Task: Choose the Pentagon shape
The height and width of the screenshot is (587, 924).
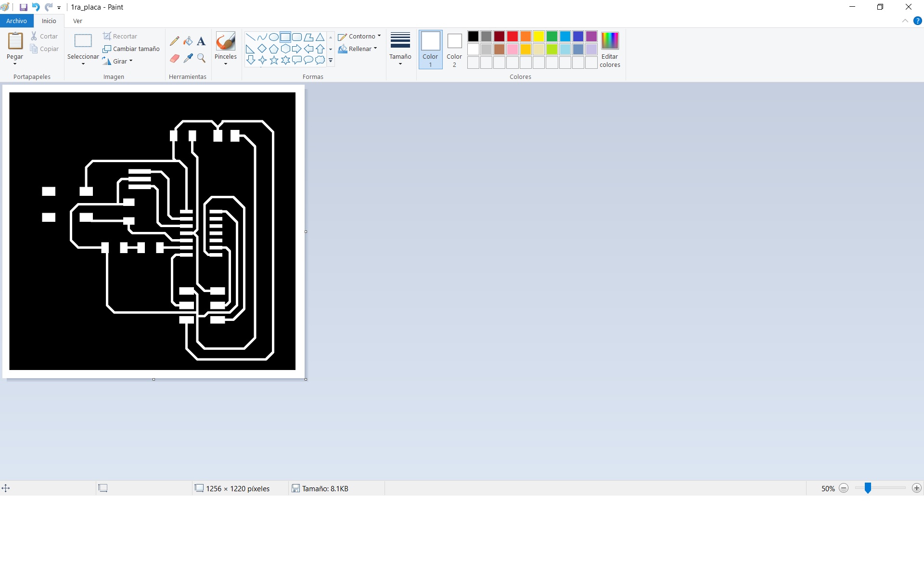Action: [273, 49]
